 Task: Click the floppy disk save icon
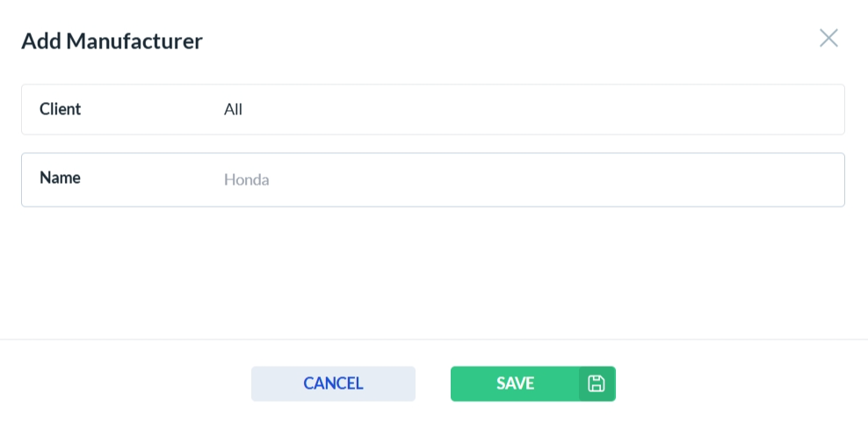[597, 383]
